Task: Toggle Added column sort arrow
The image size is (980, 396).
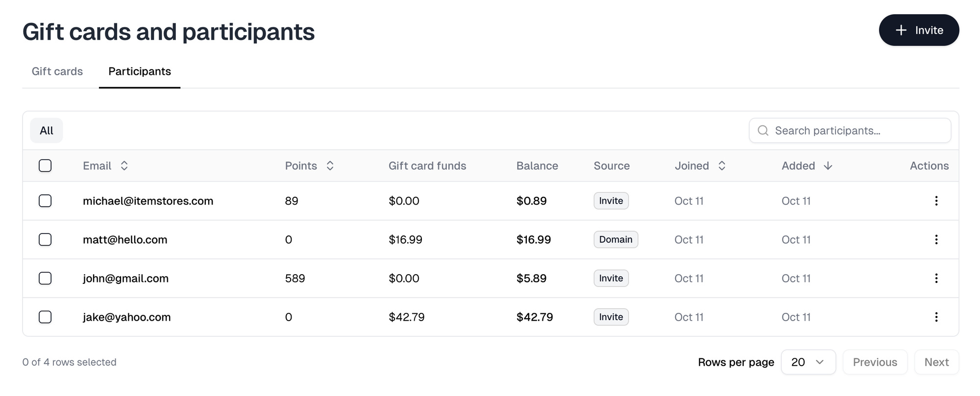Action: (828, 166)
